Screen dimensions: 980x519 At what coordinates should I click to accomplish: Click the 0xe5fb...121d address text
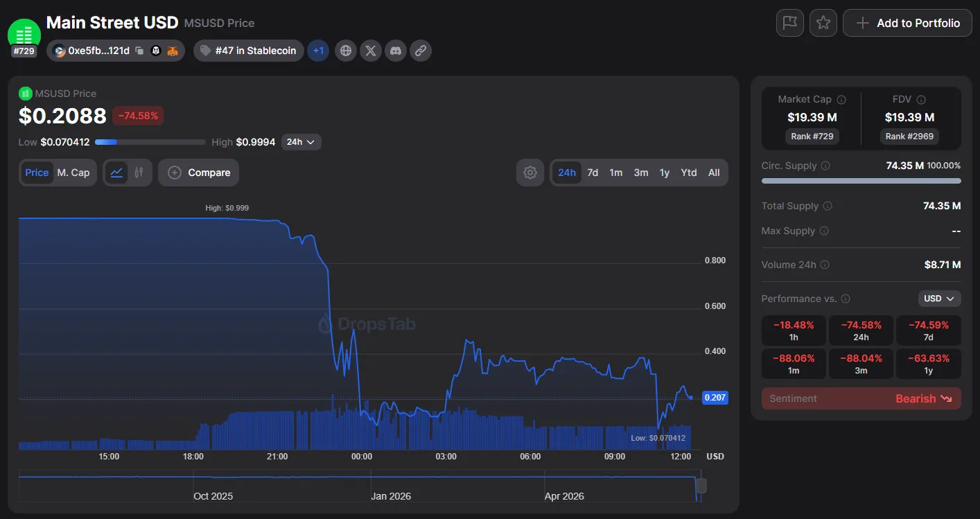(x=99, y=51)
